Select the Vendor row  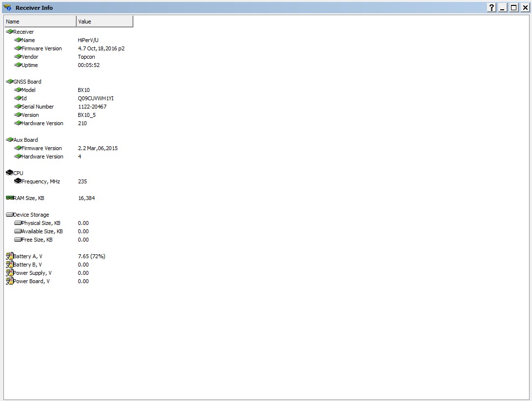(30, 57)
